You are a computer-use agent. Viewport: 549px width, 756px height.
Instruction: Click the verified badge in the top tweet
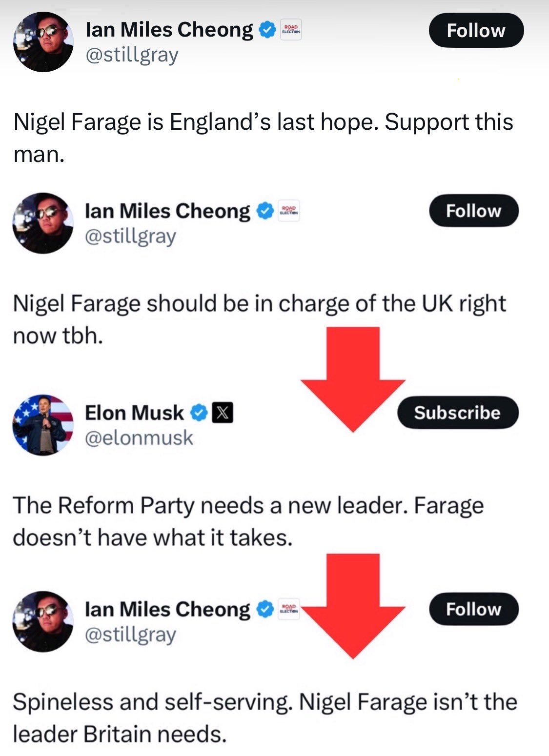tap(267, 30)
